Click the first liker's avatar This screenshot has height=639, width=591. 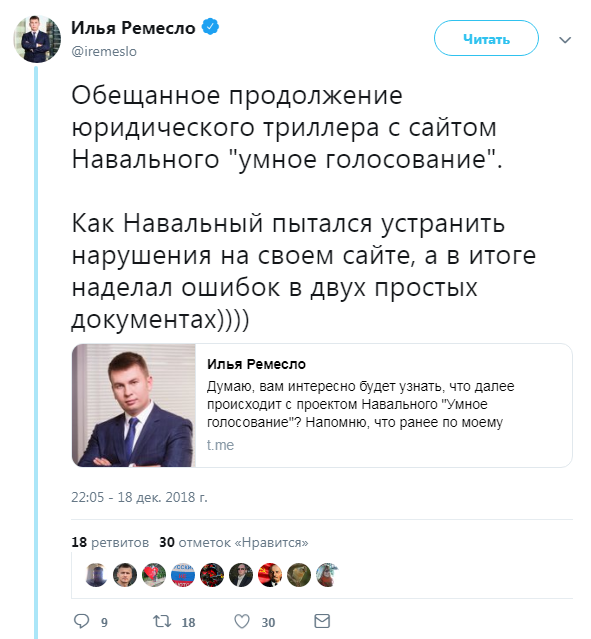pyautogui.click(x=96, y=575)
